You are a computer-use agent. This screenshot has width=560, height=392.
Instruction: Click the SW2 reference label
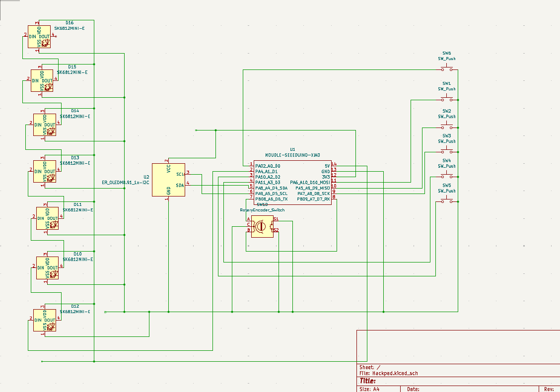click(446, 111)
